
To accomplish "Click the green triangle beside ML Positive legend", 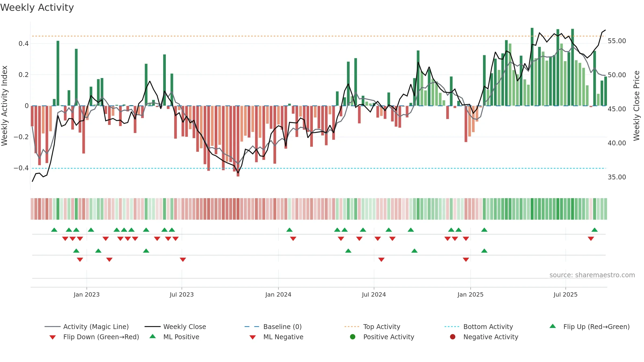I will [153, 336].
